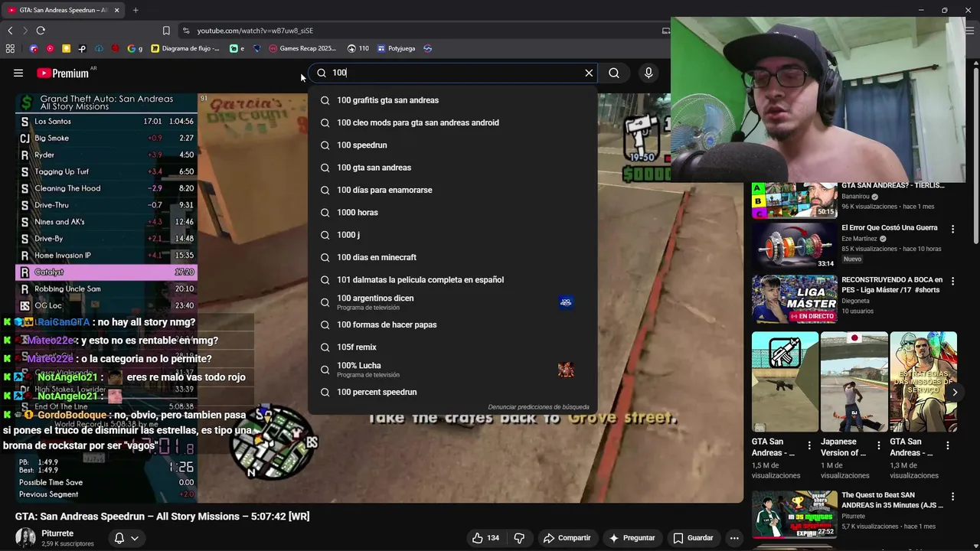Viewport: 980px width, 551px height.
Task: Bookmark this page using bookmark icon
Action: (x=166, y=31)
